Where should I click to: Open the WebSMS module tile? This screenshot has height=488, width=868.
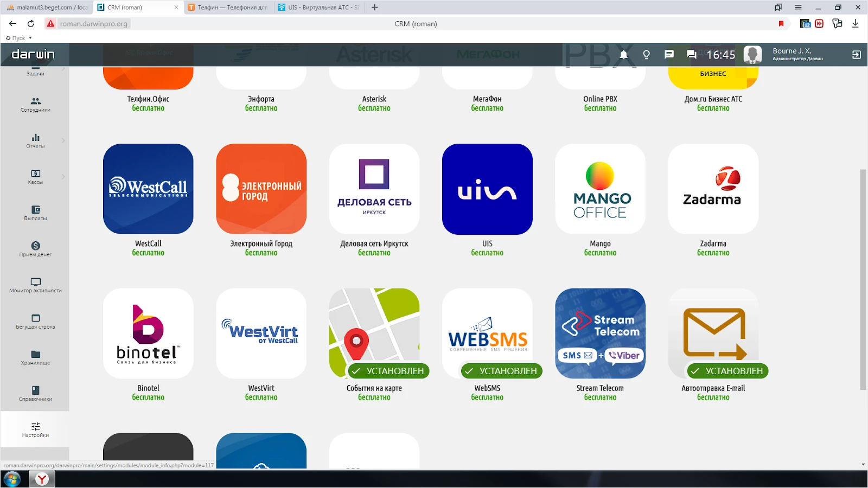coord(487,333)
